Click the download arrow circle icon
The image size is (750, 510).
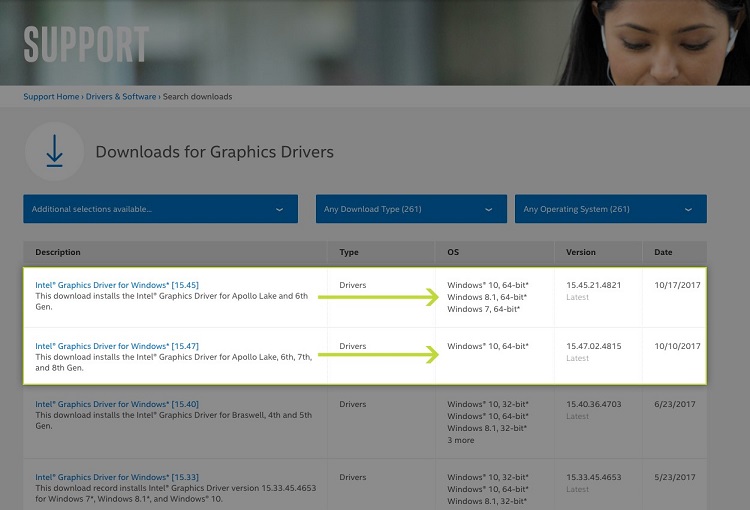point(54,152)
